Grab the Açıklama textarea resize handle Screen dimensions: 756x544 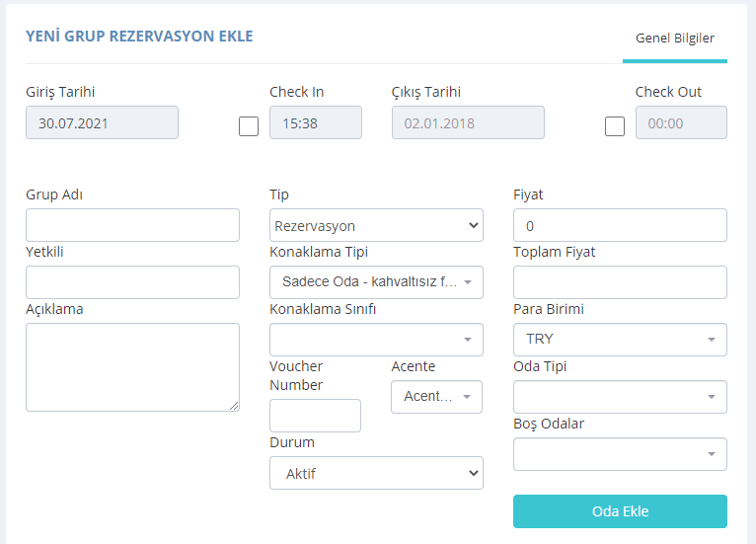[234, 406]
